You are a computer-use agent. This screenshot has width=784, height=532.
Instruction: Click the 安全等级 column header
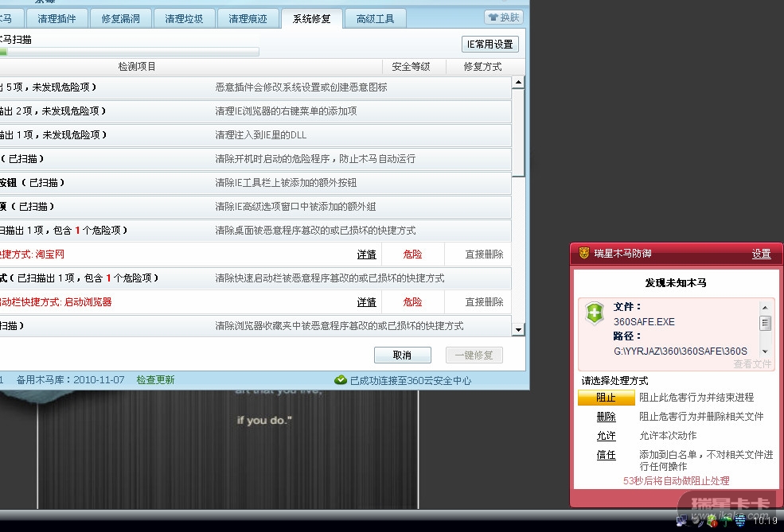click(411, 67)
